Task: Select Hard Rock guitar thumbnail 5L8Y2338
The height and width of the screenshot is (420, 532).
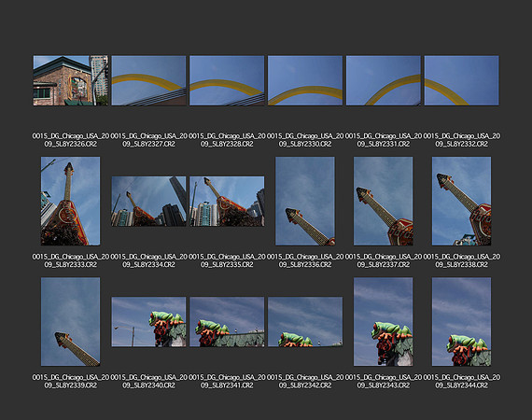Action: (x=461, y=202)
